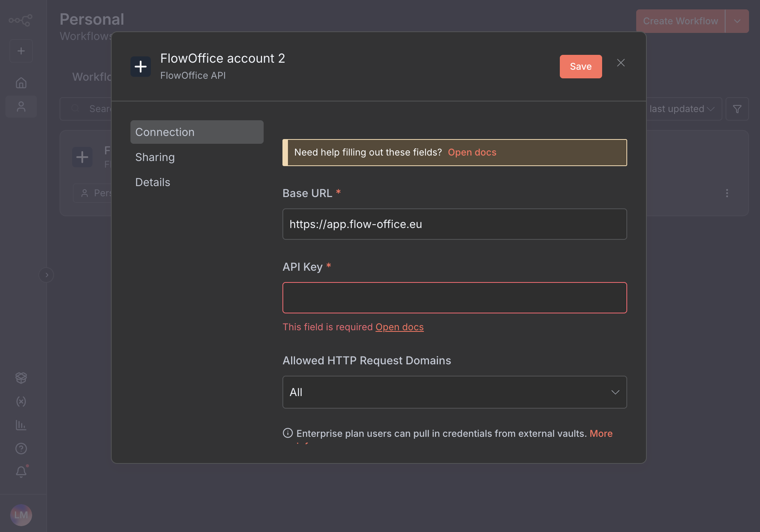
Task: Focus the API Key input field
Action: tap(454, 298)
